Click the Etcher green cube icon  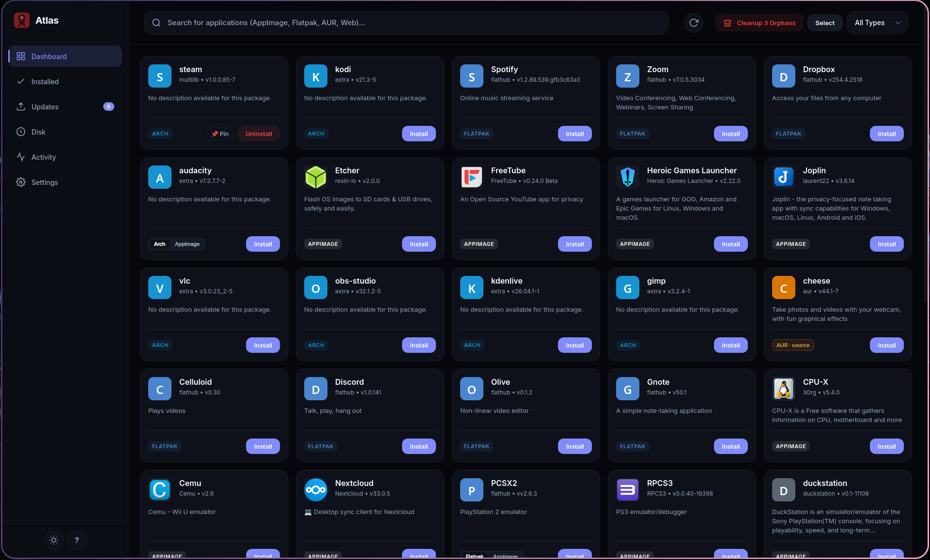tap(316, 177)
